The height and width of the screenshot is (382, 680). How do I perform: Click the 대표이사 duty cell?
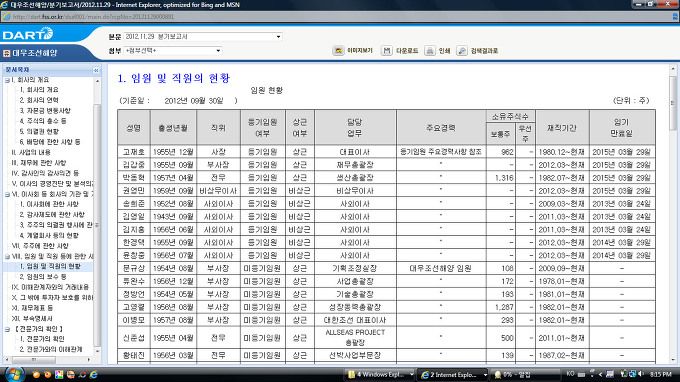click(x=355, y=152)
